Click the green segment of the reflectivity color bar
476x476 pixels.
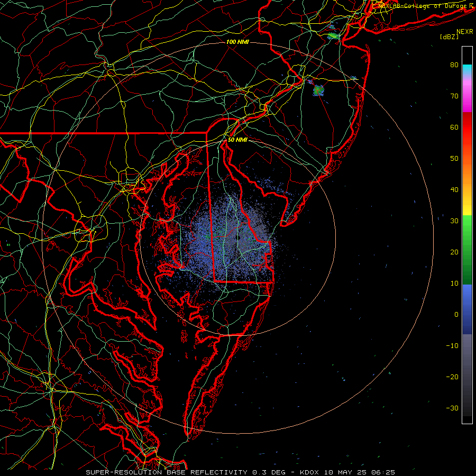click(467, 250)
